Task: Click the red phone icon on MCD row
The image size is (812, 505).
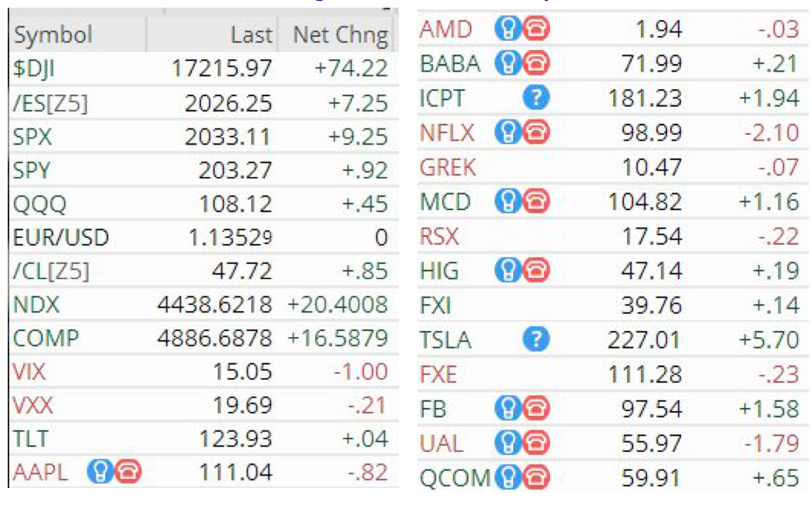Action: coord(536,201)
